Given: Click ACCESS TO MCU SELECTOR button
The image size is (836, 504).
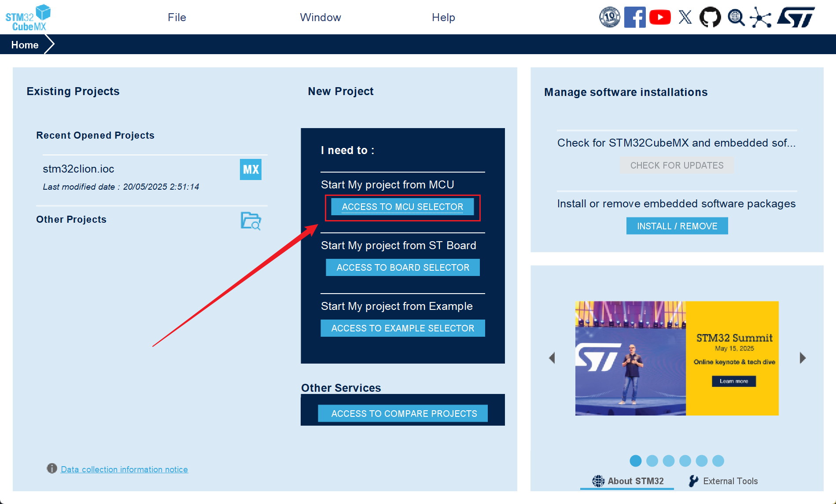Looking at the screenshot, I should 402,207.
